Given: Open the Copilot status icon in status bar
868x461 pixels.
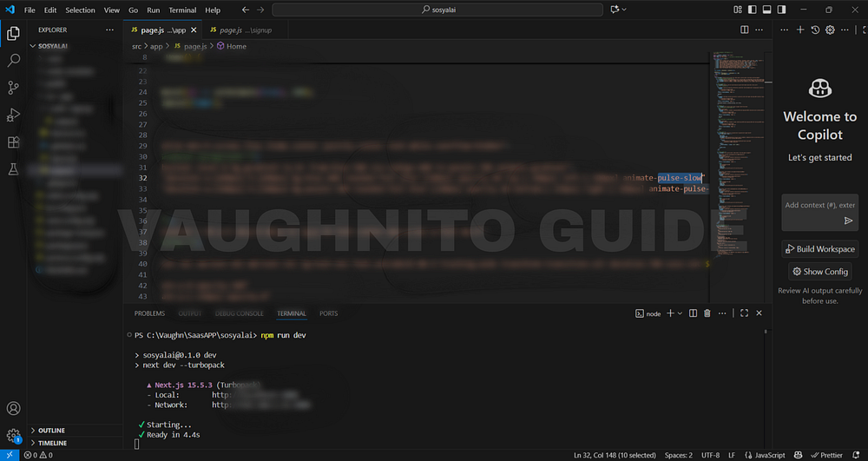Looking at the screenshot, I should pos(798,455).
